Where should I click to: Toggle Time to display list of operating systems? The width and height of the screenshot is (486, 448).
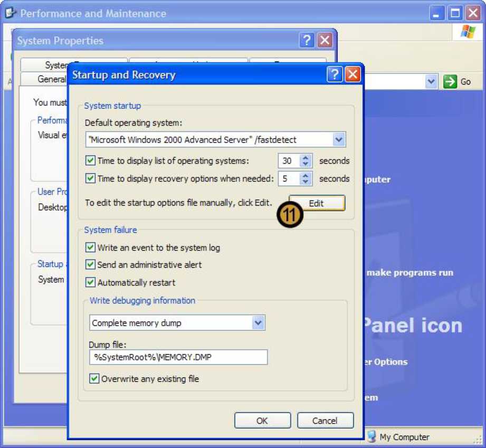point(90,160)
